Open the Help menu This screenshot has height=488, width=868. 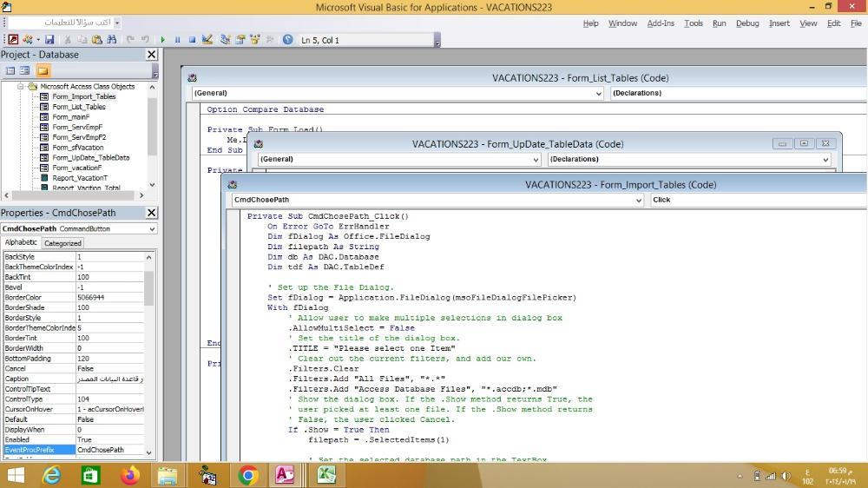coord(590,23)
